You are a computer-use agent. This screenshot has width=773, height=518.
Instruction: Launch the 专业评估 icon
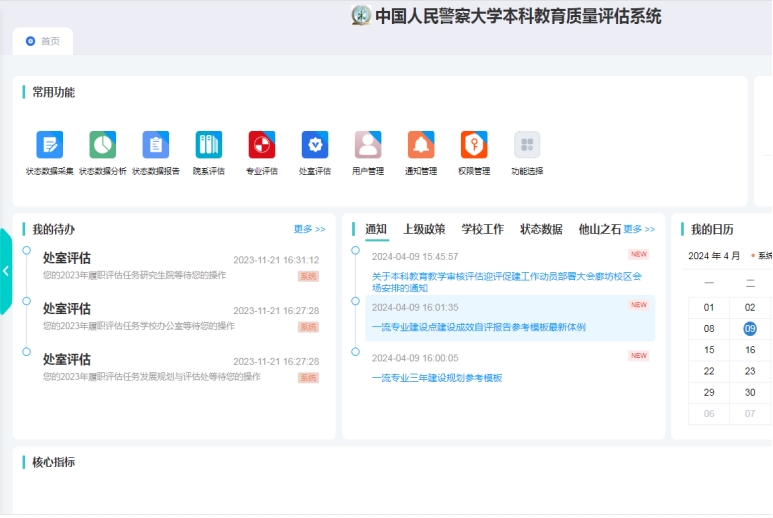click(x=262, y=145)
